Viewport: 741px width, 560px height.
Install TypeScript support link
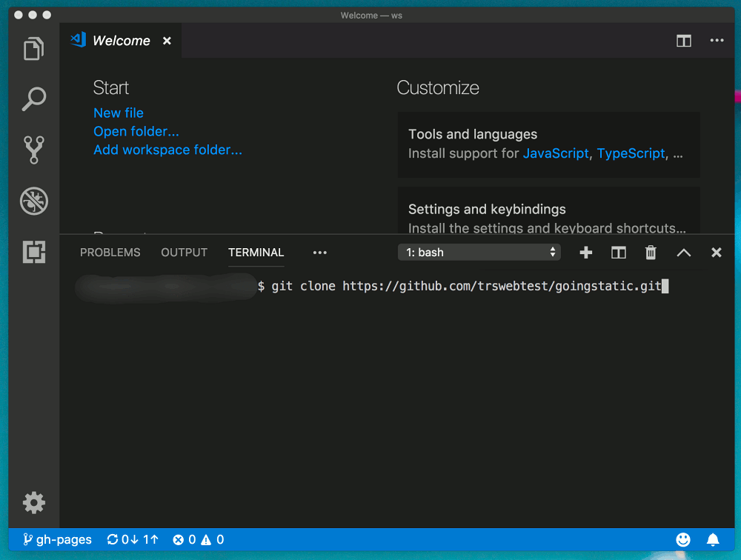point(631,153)
